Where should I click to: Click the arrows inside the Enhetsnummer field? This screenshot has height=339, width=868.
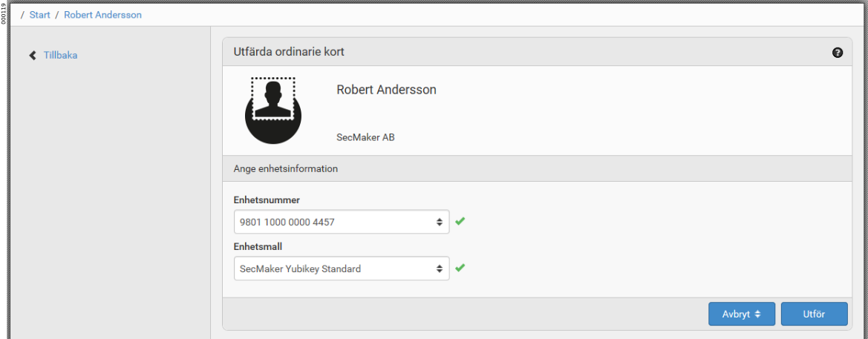(x=439, y=222)
